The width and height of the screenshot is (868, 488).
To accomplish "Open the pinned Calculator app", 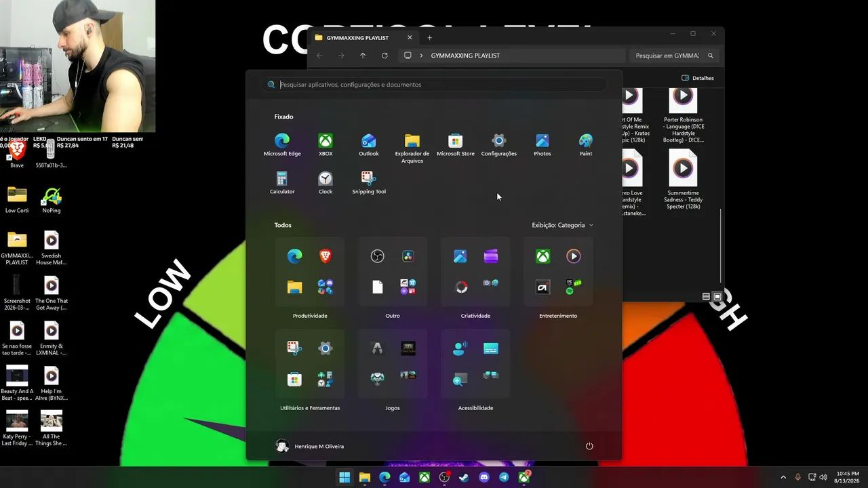I will (x=282, y=182).
